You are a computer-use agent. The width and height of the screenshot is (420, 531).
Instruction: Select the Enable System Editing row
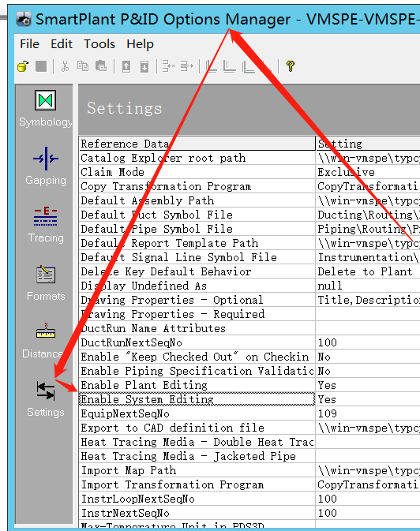point(197,399)
